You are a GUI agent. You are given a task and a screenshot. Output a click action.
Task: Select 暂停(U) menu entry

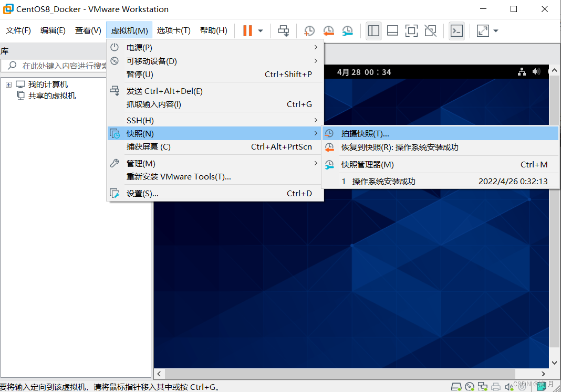[x=215, y=75]
